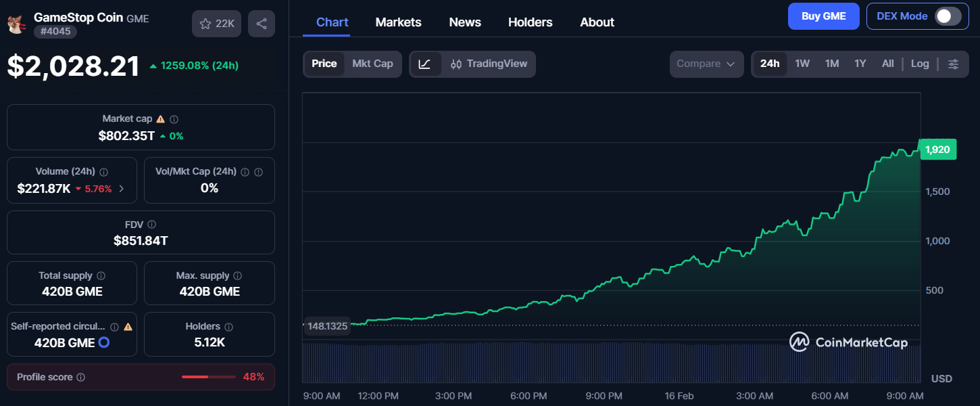This screenshot has width=980, height=406.
Task: Select 1M time range
Action: tap(832, 64)
